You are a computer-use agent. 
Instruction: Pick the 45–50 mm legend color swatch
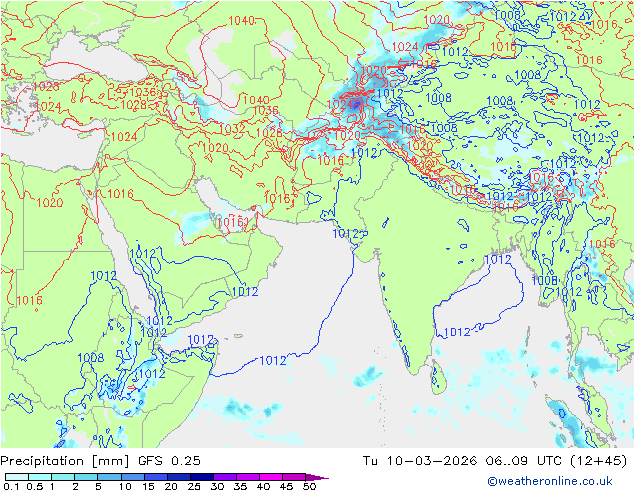click(294, 477)
